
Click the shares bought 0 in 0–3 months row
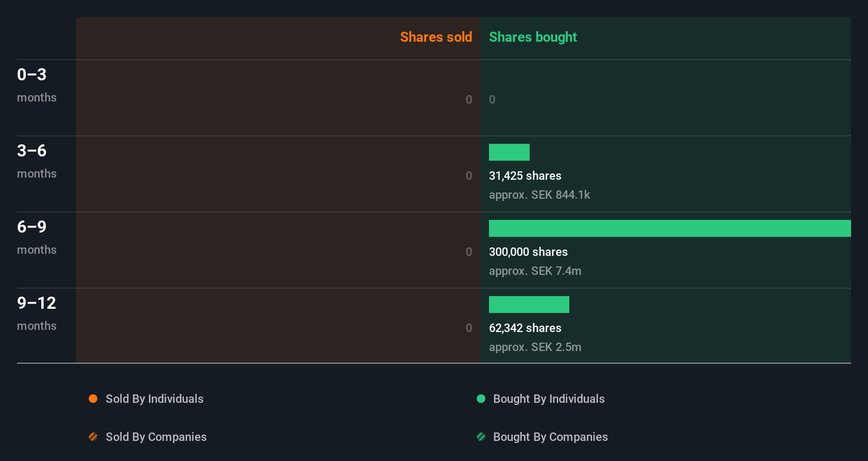click(492, 99)
